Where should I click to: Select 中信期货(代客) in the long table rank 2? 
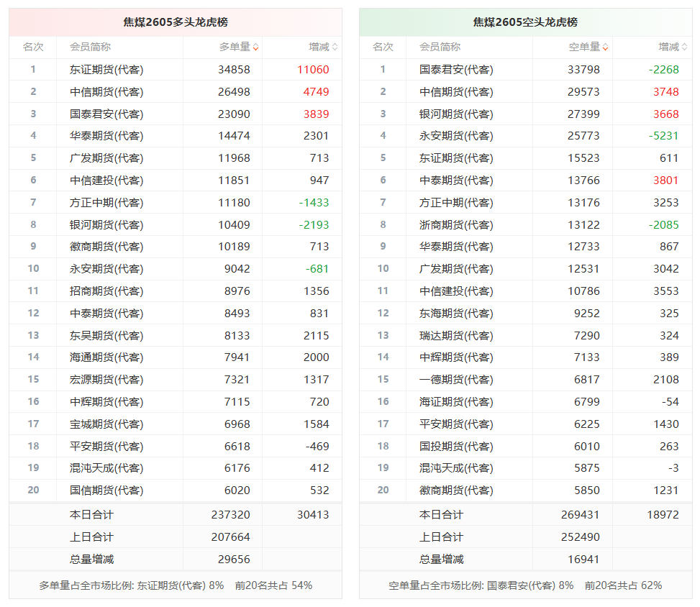(x=106, y=92)
